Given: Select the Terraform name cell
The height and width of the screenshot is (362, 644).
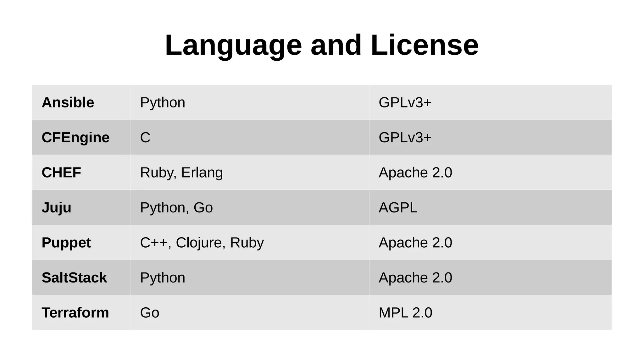Looking at the screenshot, I should tap(75, 313).
